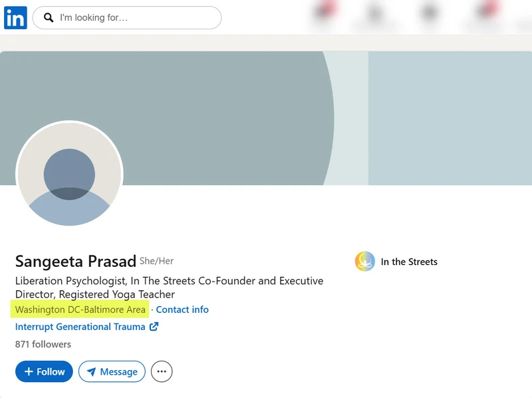Select the name Sangeeta Prasad
This screenshot has width=532, height=398.
click(x=76, y=261)
